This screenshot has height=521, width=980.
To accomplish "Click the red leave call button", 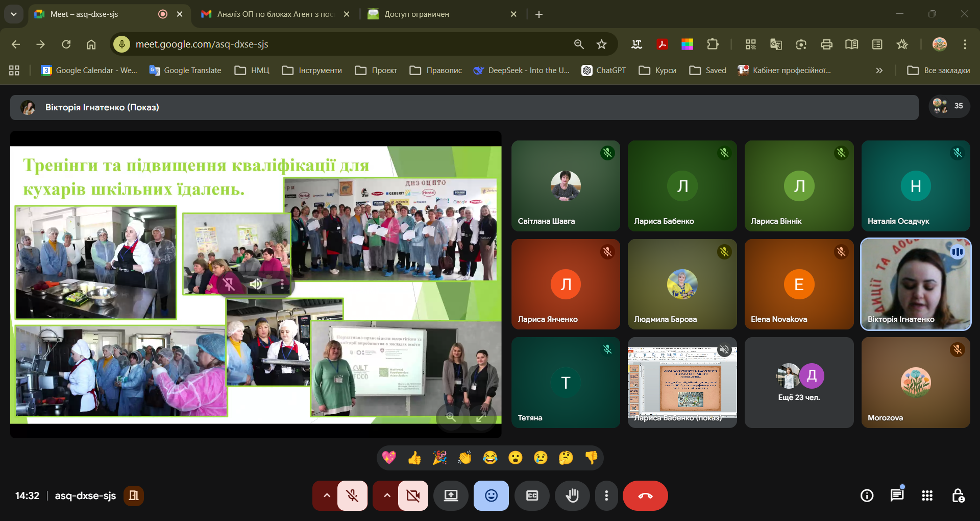I will (645, 495).
